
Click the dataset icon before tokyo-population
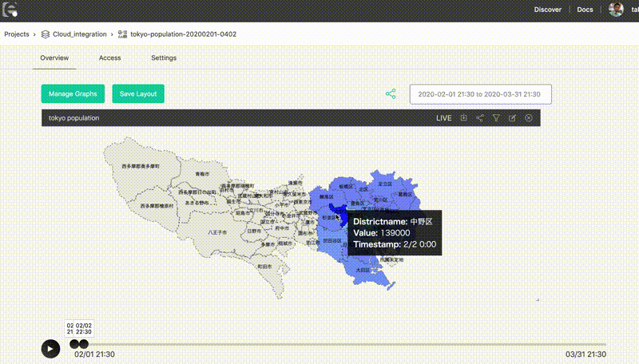coord(122,34)
